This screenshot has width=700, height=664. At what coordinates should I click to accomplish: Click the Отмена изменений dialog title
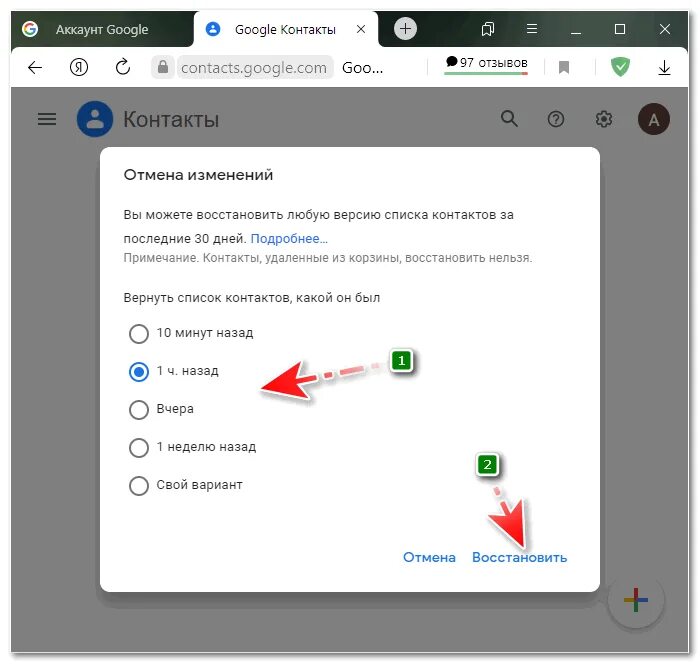pos(198,175)
